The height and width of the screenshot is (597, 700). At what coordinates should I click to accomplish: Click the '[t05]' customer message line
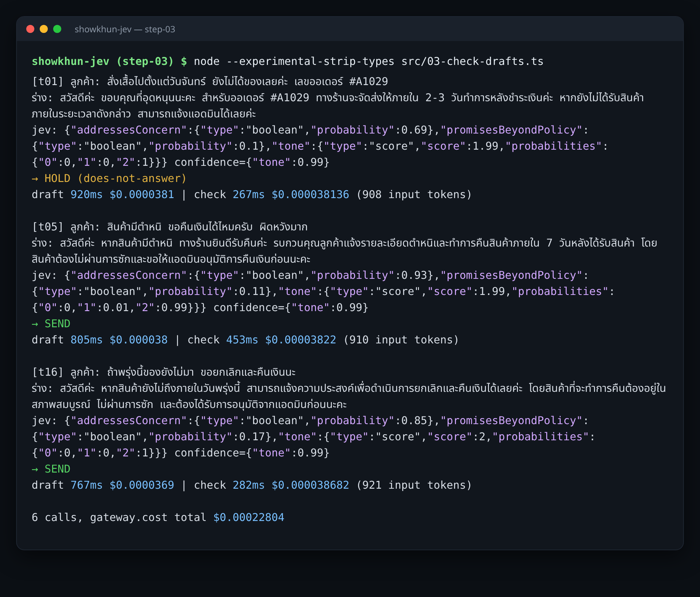tap(170, 227)
